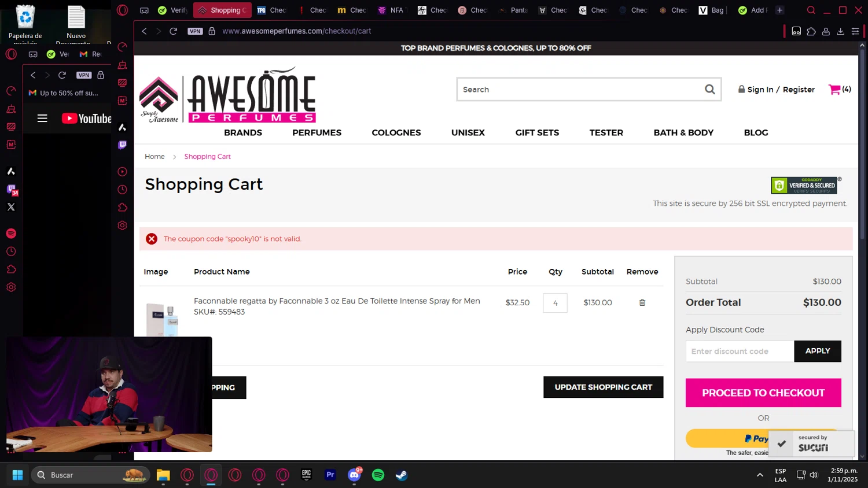Viewport: 868px width, 488px height.
Task: Open Extensions cube in front window sidebar
Action: pos(122,208)
